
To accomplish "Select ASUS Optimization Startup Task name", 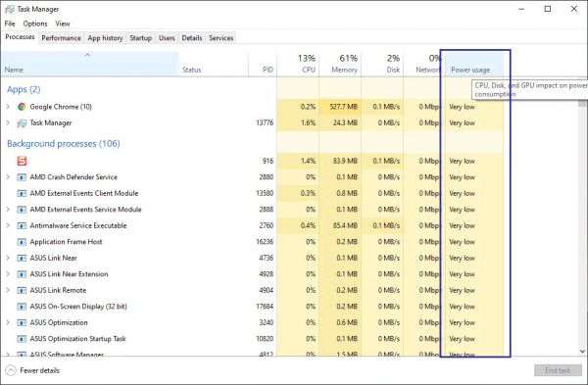I will point(78,339).
